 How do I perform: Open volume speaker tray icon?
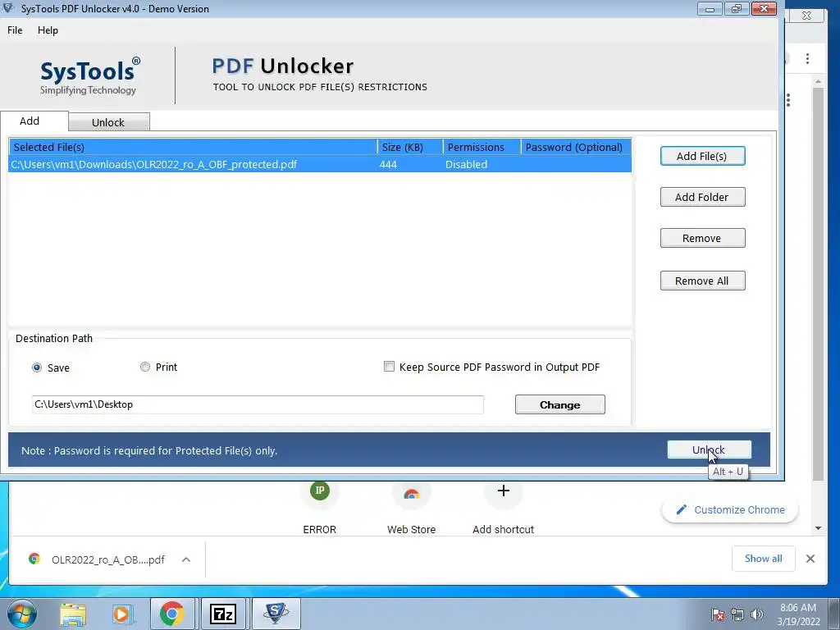[x=756, y=614]
